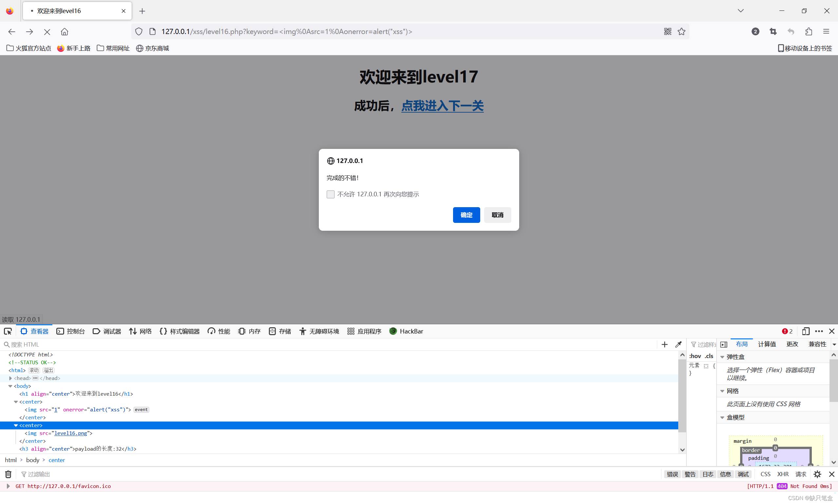Image resolution: width=838 pixels, height=504 pixels.
Task: Open the QR code icon in address bar
Action: coord(667,32)
